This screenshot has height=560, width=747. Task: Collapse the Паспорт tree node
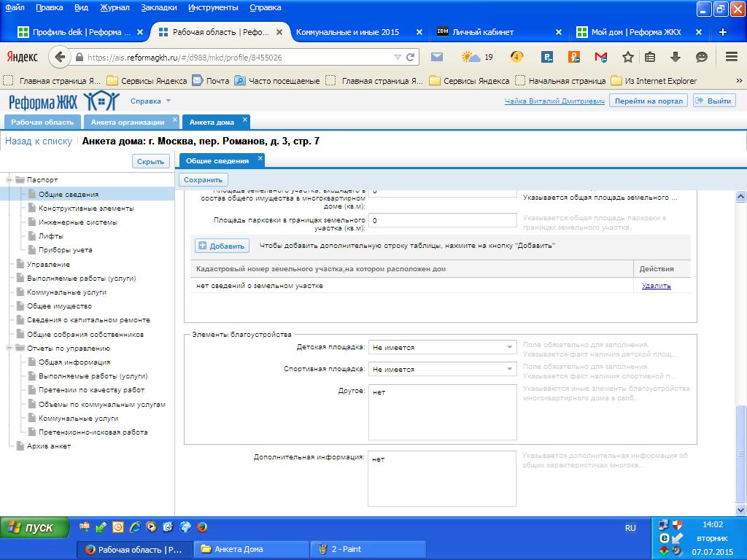point(9,179)
